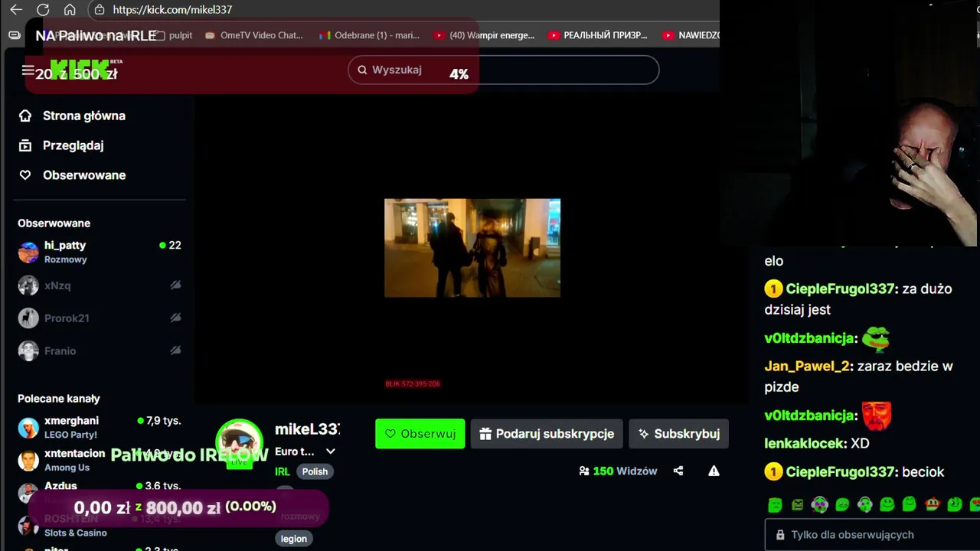This screenshot has width=980, height=551.
Task: Open the OmeTV Video Chat bookmark
Action: pos(254,35)
